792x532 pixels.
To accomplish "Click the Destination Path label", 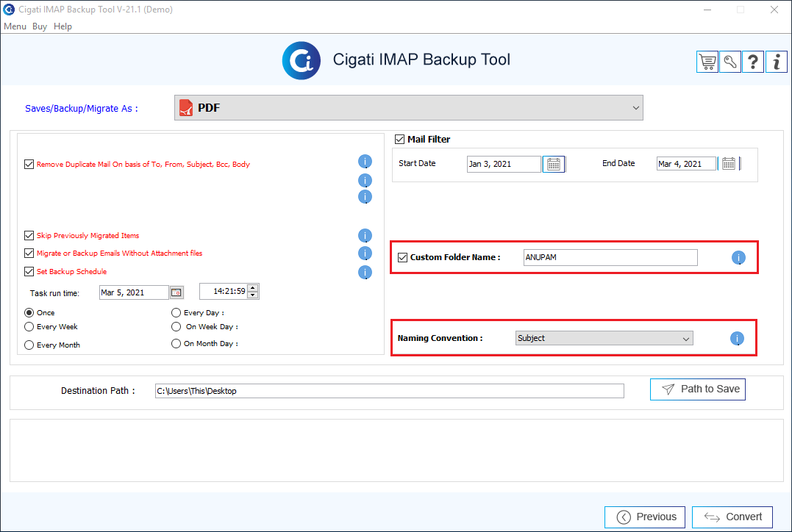I will point(98,391).
